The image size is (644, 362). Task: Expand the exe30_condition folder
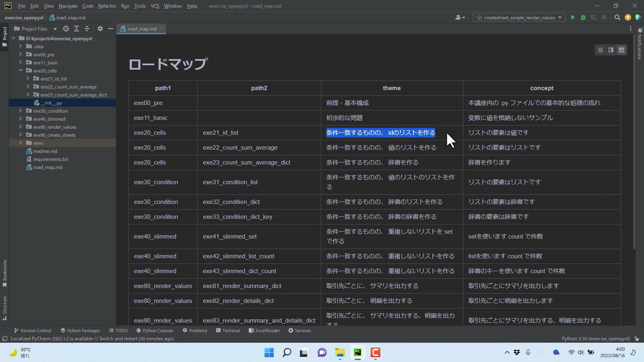coord(21,111)
